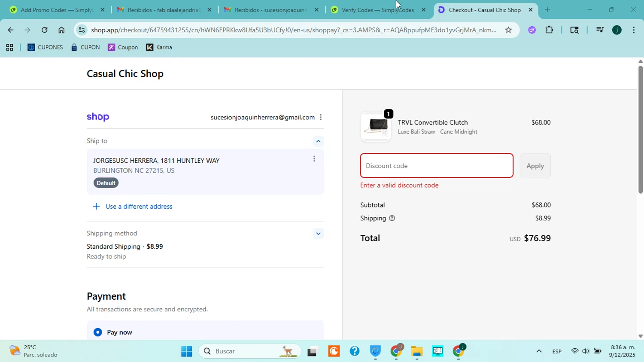
Task: Click Standard Shipping $8.99 text
Action: pyautogui.click(x=125, y=246)
